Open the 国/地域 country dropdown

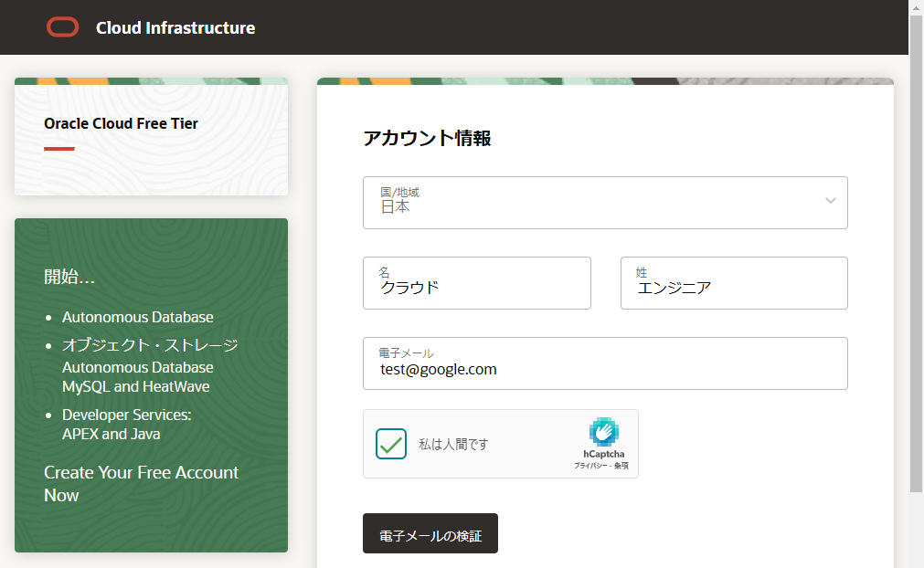(x=605, y=203)
